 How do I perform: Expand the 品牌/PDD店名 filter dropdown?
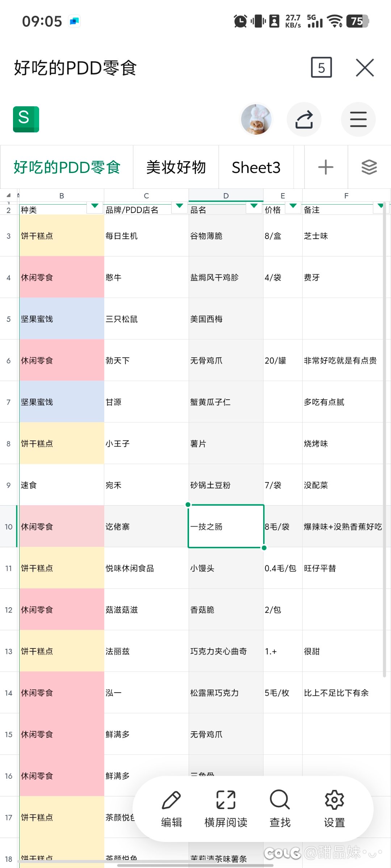179,206
